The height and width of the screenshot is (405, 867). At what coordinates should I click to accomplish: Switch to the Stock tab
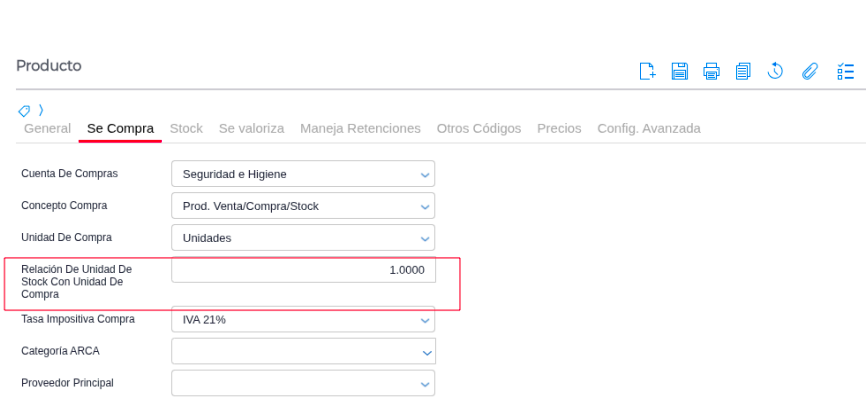[186, 129]
